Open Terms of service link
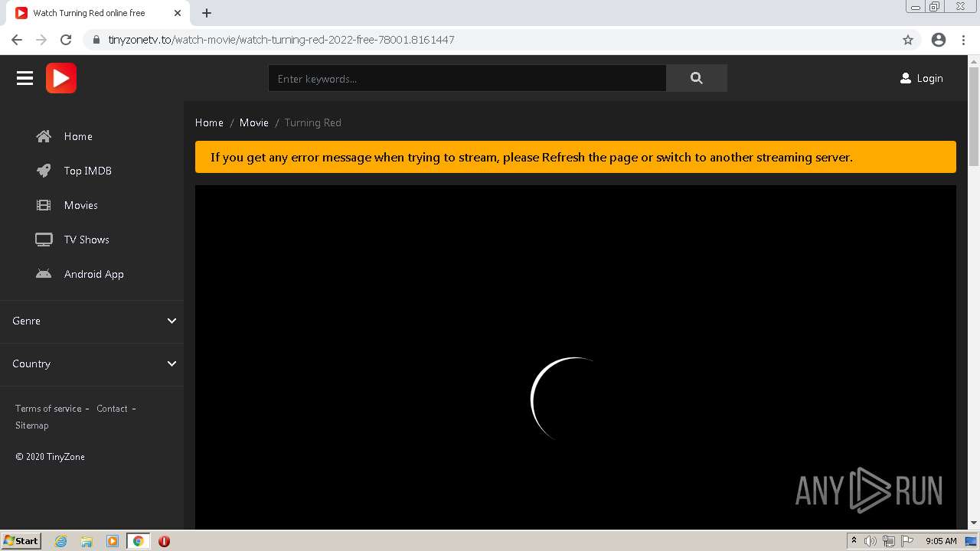Screen dimensions: 980x551 (x=48, y=409)
